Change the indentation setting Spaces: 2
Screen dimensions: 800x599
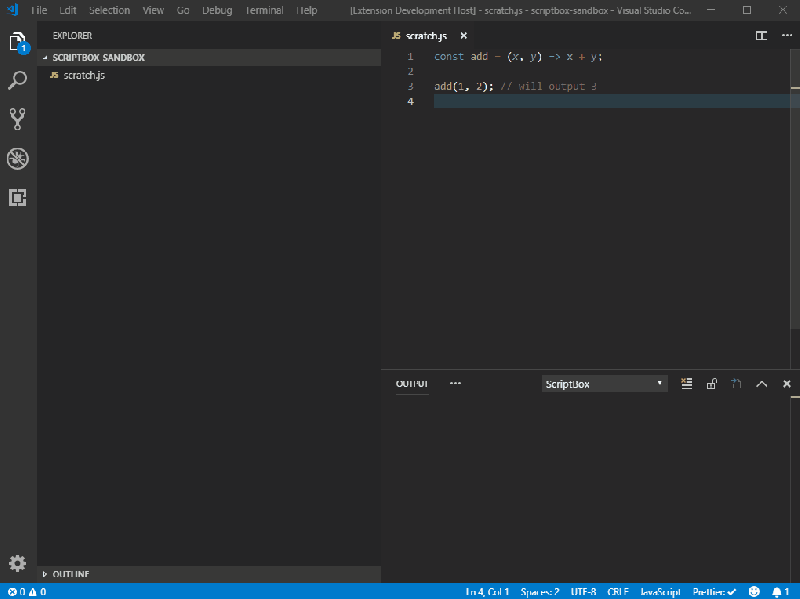(539, 591)
